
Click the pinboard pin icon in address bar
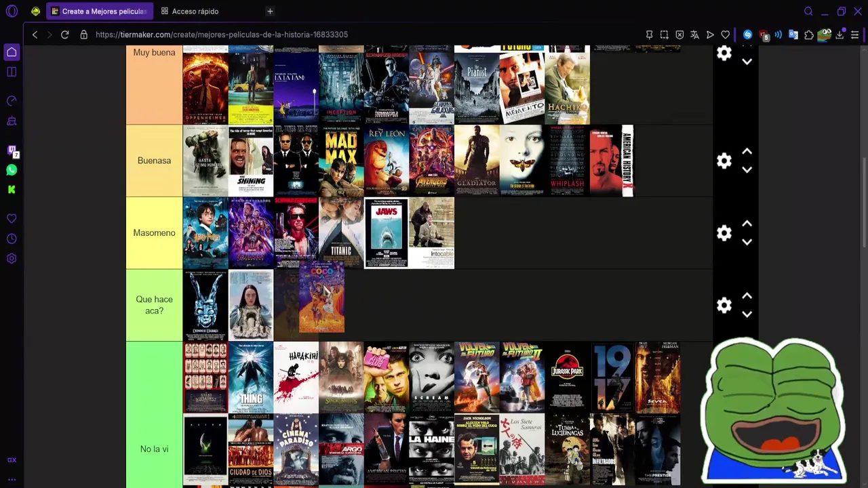649,35
